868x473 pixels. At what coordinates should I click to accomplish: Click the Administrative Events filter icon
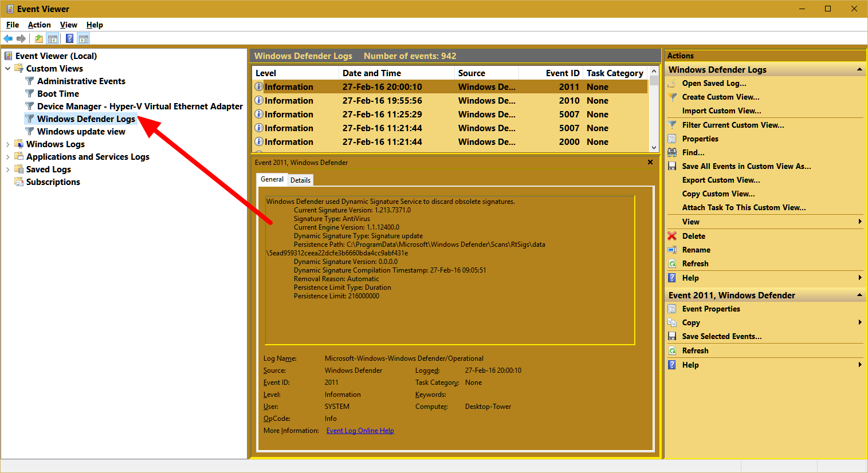(30, 81)
